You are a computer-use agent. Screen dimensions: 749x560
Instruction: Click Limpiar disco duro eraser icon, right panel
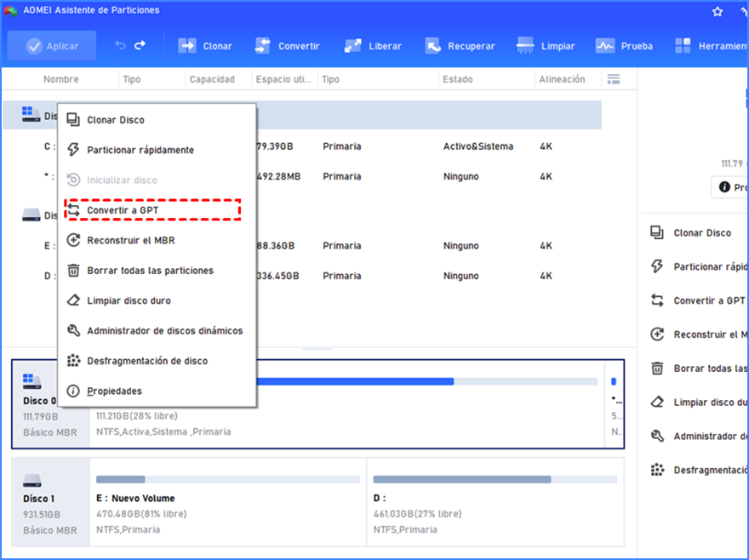657,403
